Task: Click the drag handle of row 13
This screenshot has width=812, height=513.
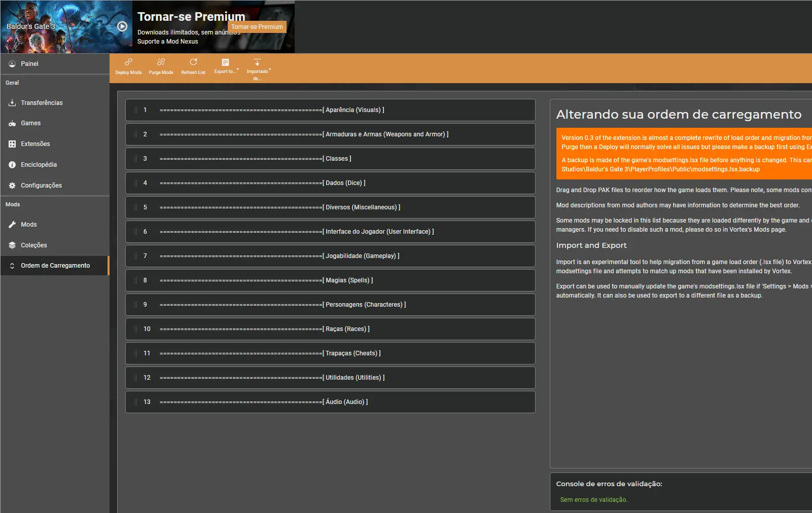Action: [135, 402]
